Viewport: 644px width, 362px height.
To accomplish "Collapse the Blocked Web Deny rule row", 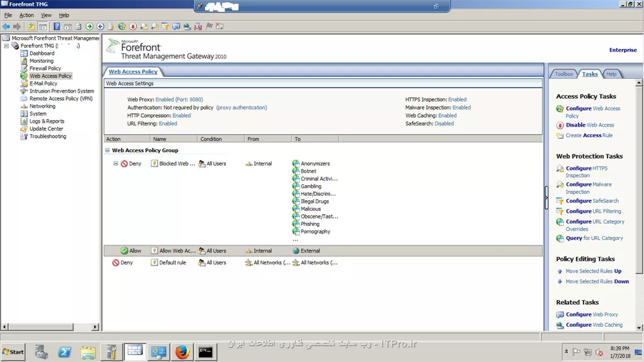I will pos(116,164).
